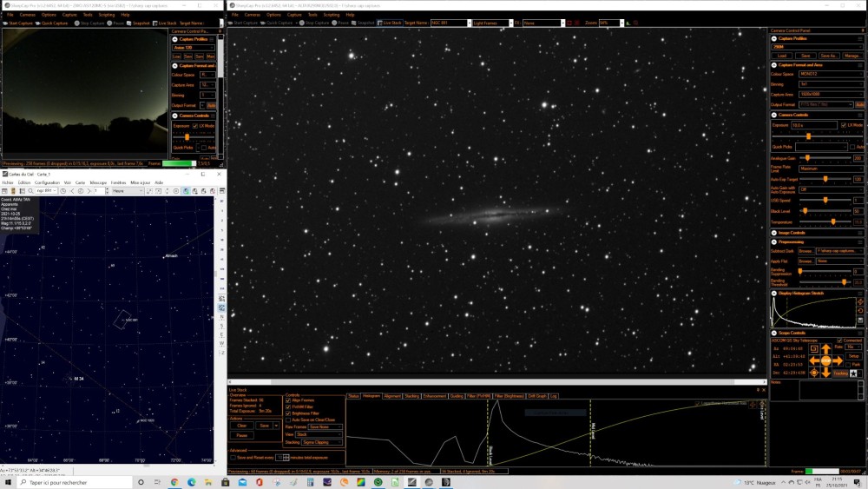
Task: Click Load button under Capture Profiles main panel
Action: pos(782,56)
